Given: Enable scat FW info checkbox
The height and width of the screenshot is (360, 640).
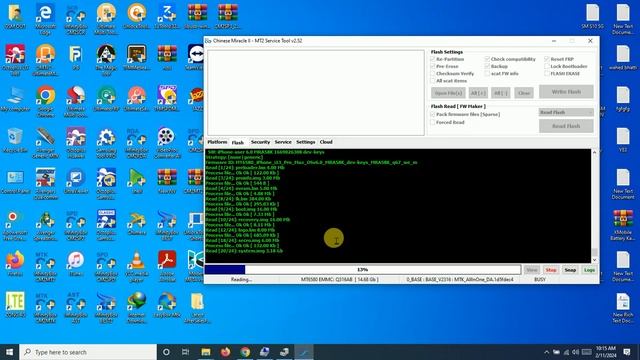Looking at the screenshot, I should click(x=487, y=73).
